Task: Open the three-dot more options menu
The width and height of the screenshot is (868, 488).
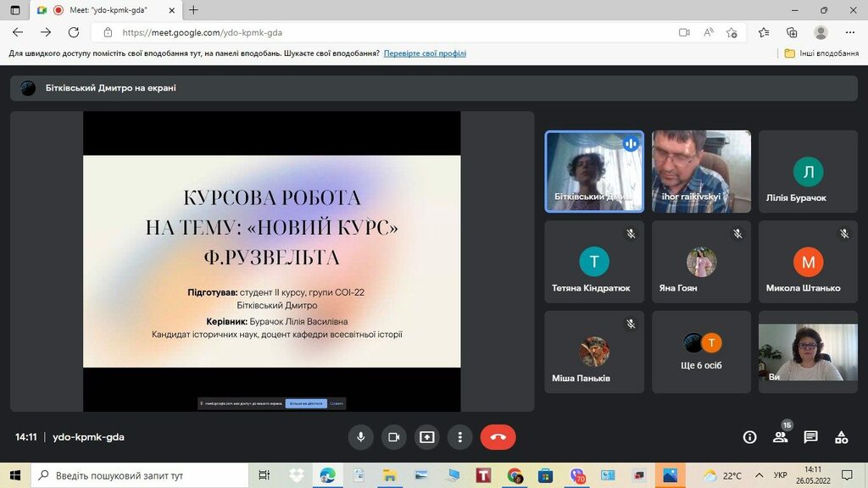Action: point(459,437)
